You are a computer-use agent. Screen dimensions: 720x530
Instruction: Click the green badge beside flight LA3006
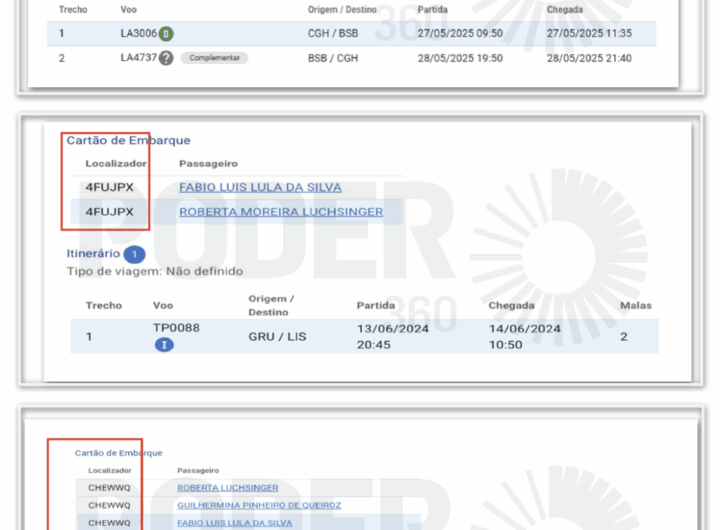(x=166, y=33)
